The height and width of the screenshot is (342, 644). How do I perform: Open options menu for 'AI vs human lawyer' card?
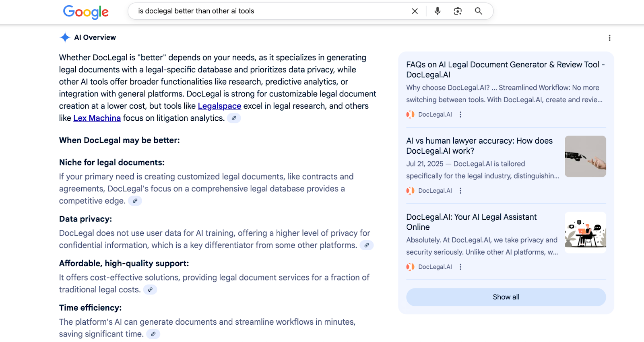click(460, 191)
